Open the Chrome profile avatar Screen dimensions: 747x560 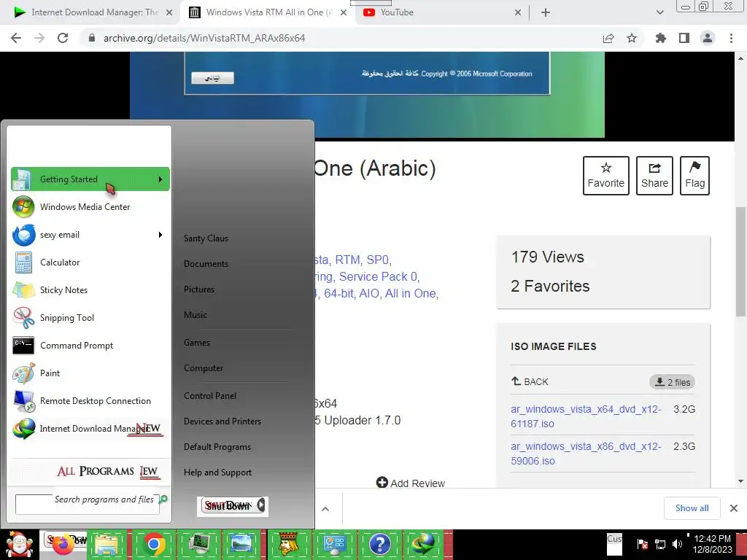click(x=708, y=38)
